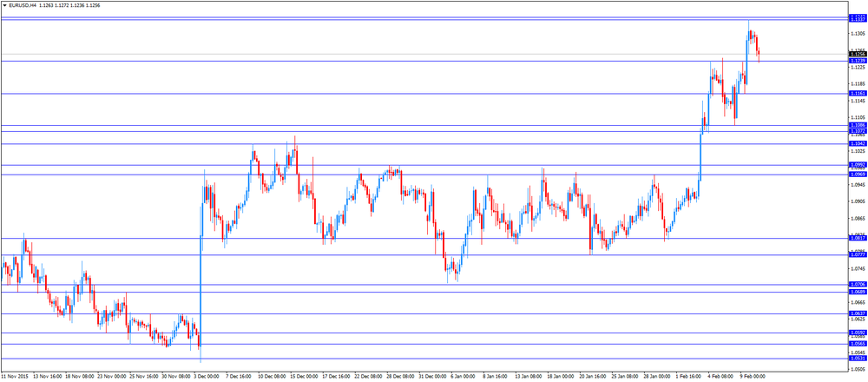Click the 1.1072 level price label
The image size is (868, 382).
point(858,131)
